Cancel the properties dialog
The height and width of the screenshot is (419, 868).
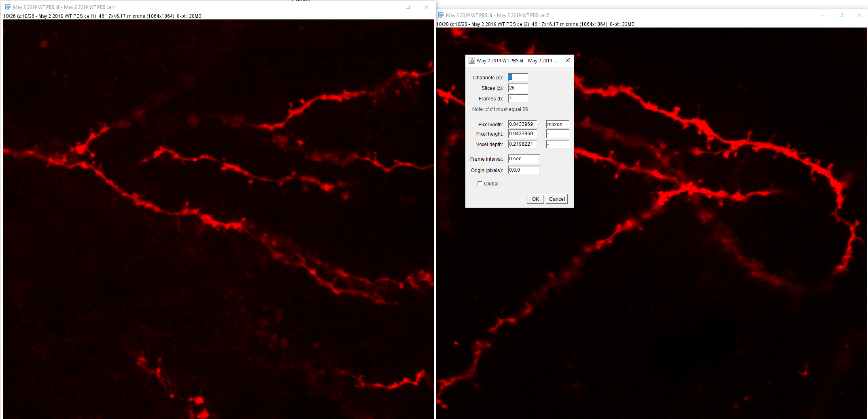(x=557, y=199)
